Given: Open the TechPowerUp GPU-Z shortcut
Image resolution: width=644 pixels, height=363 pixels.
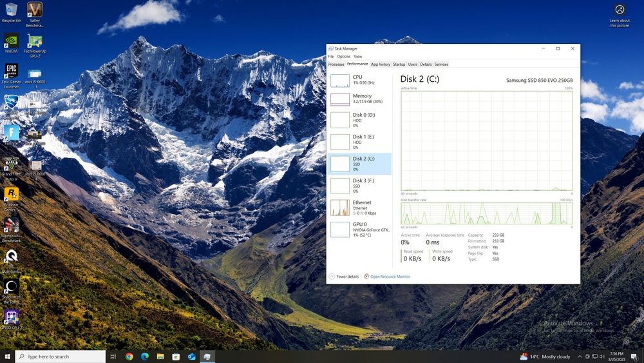Looking at the screenshot, I should click(35, 45).
